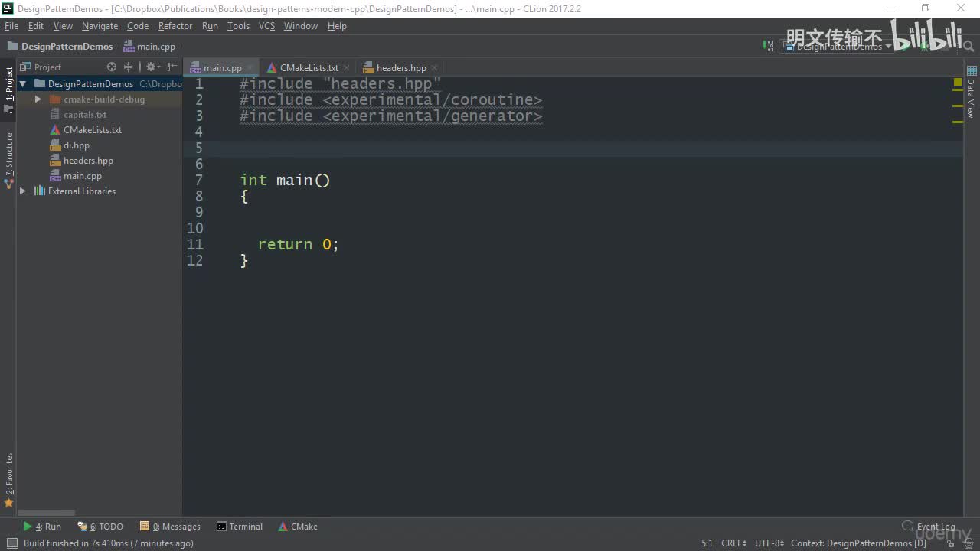The width and height of the screenshot is (980, 551).
Task: Collapse the DesignPatternDemos root folder
Action: [23, 84]
